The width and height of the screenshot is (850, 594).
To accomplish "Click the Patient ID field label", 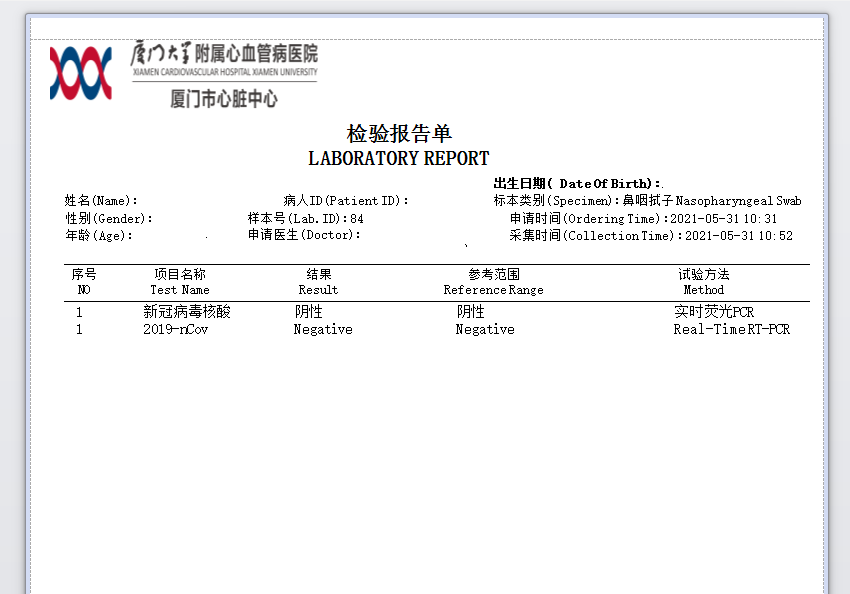I will (346, 201).
